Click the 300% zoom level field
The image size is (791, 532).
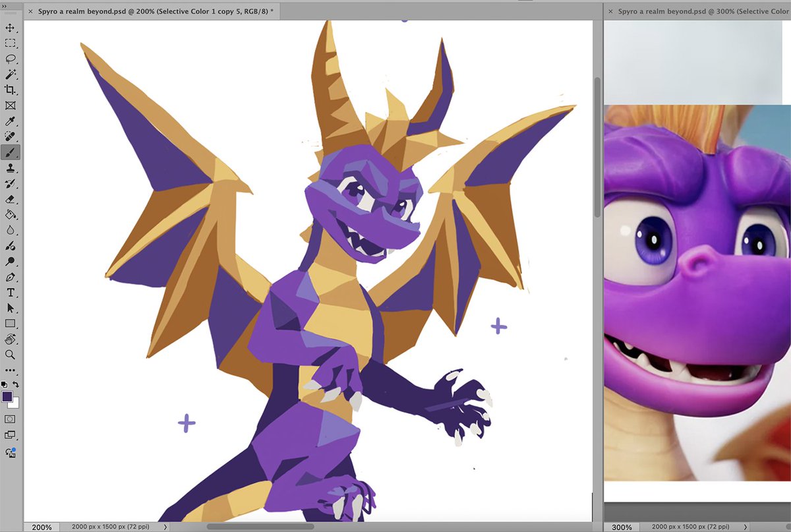point(622,527)
